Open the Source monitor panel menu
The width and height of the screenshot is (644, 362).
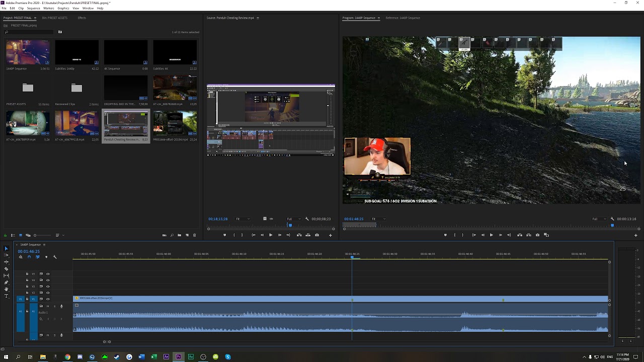(258, 18)
